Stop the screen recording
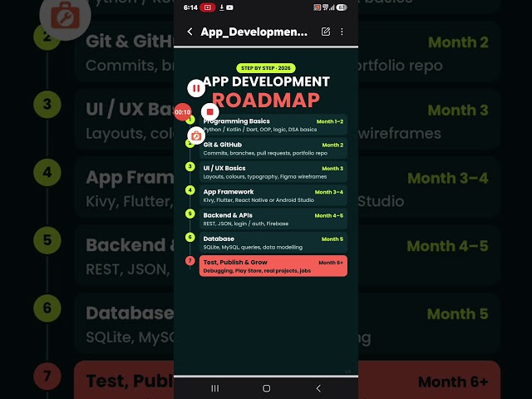Screen dimensions: 532x399 tap(209, 111)
